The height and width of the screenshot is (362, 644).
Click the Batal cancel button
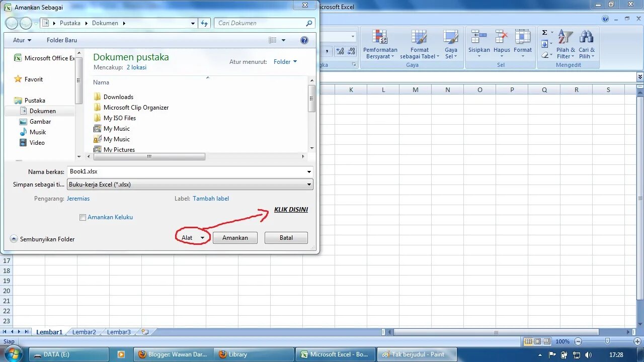click(x=286, y=238)
